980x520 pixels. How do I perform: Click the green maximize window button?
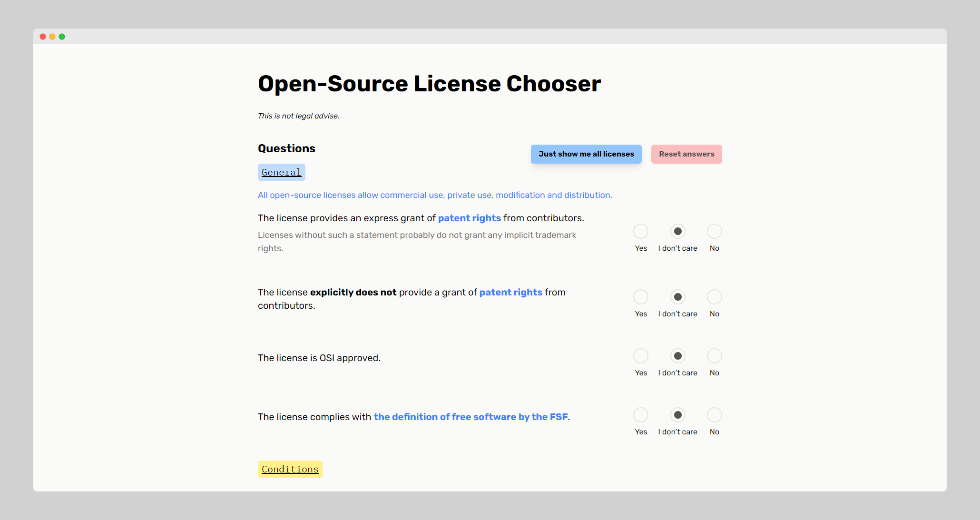pos(62,37)
